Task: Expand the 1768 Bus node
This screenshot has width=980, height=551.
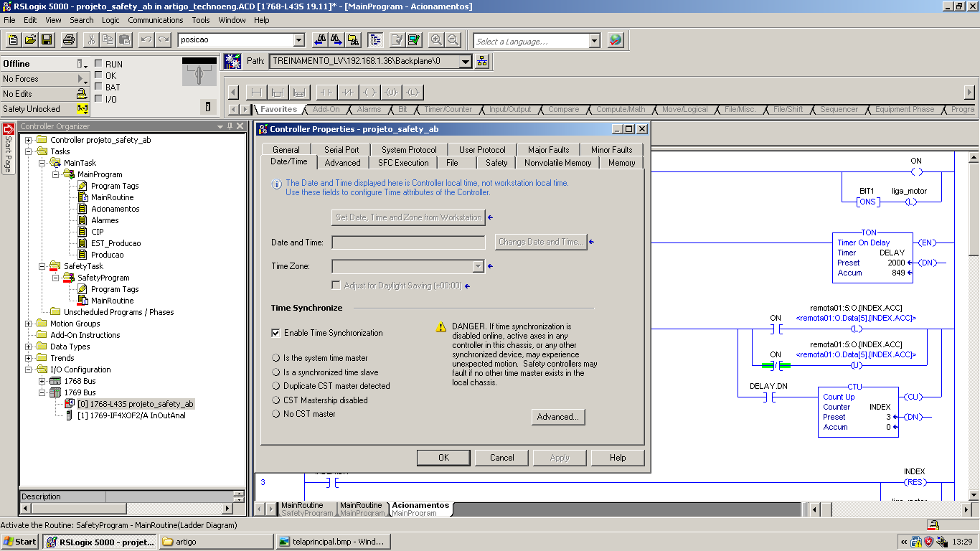Action: (x=42, y=381)
